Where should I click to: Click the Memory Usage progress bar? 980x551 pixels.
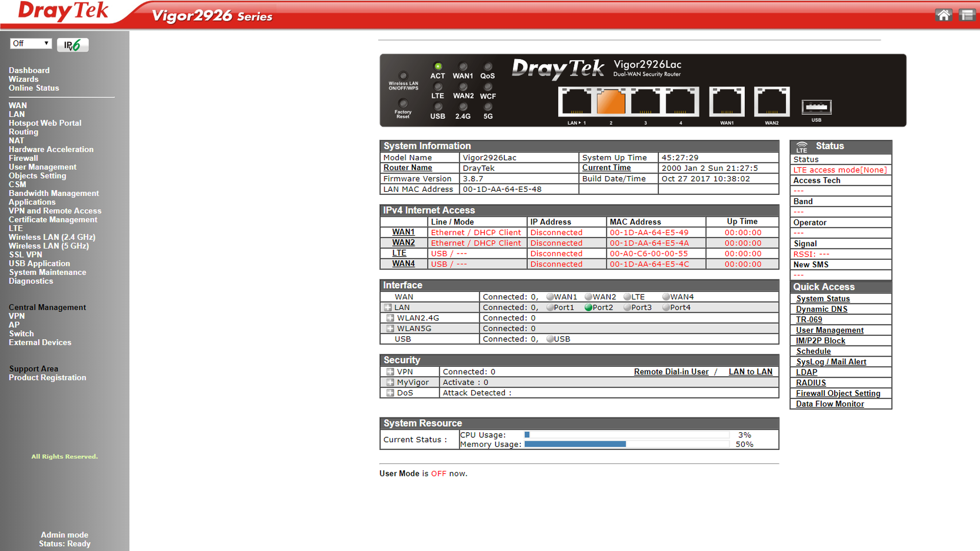[x=626, y=444]
